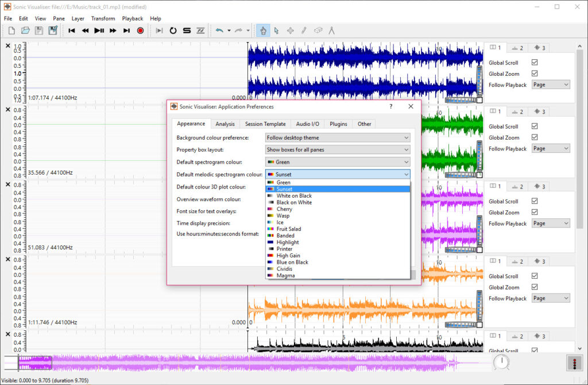Toggle the Align File Timelines icon
The height and width of the screenshot is (385, 588).
click(x=200, y=30)
